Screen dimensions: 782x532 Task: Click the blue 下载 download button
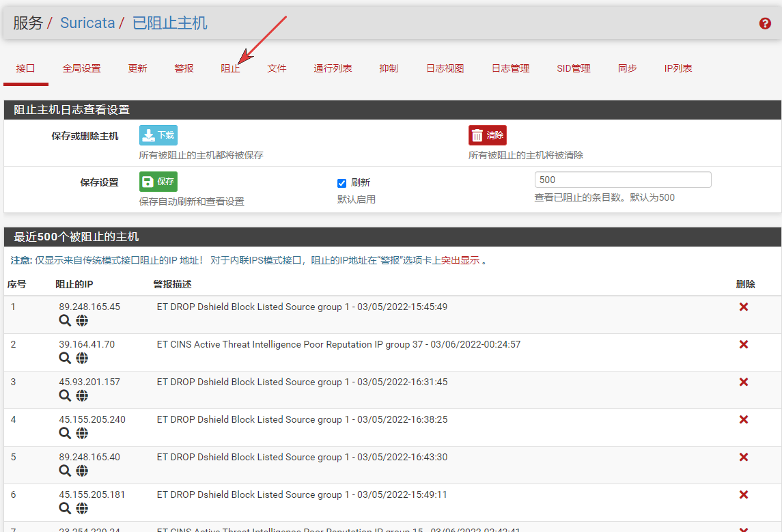[158, 135]
